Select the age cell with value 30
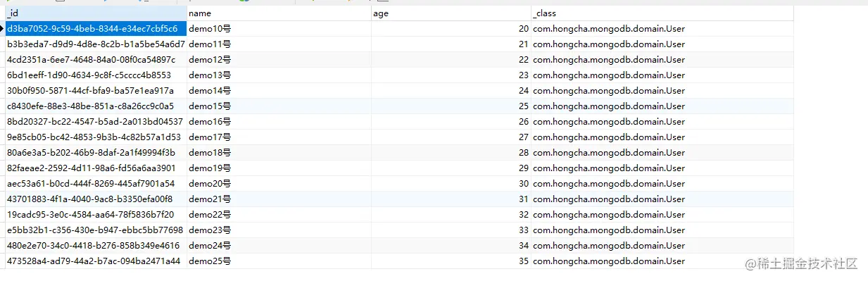Viewport: 868px width, 281px height. tap(451, 184)
